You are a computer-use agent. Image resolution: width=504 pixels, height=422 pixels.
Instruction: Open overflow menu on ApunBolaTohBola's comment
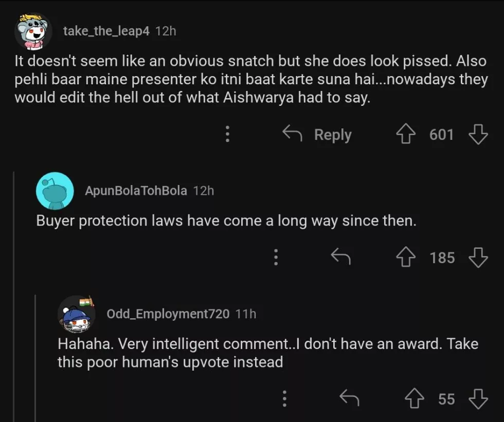point(276,257)
